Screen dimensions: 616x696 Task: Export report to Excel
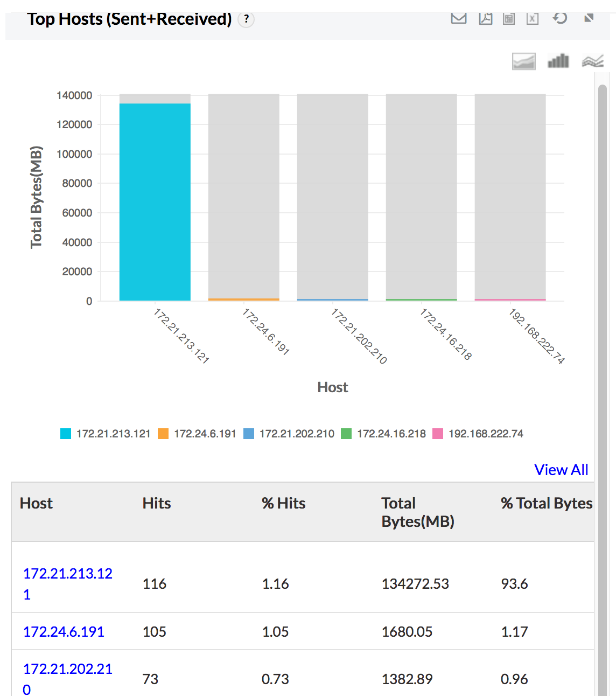(x=533, y=18)
